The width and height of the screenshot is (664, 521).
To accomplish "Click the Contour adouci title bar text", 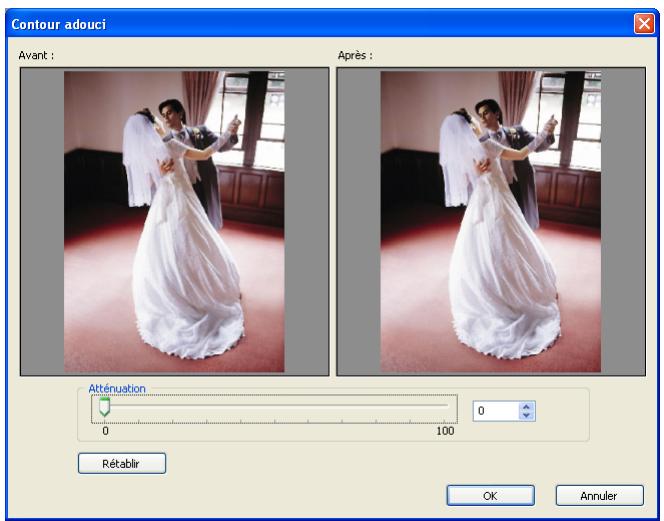I will (x=58, y=25).
